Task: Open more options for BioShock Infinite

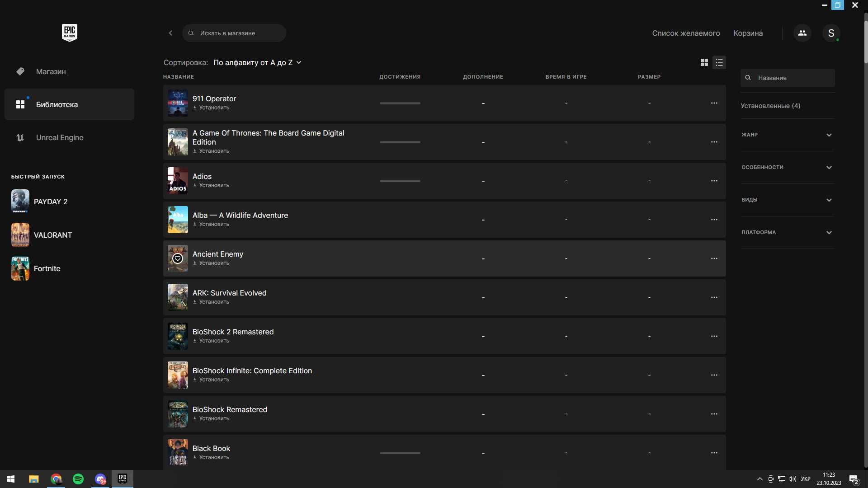Action: 714,375
